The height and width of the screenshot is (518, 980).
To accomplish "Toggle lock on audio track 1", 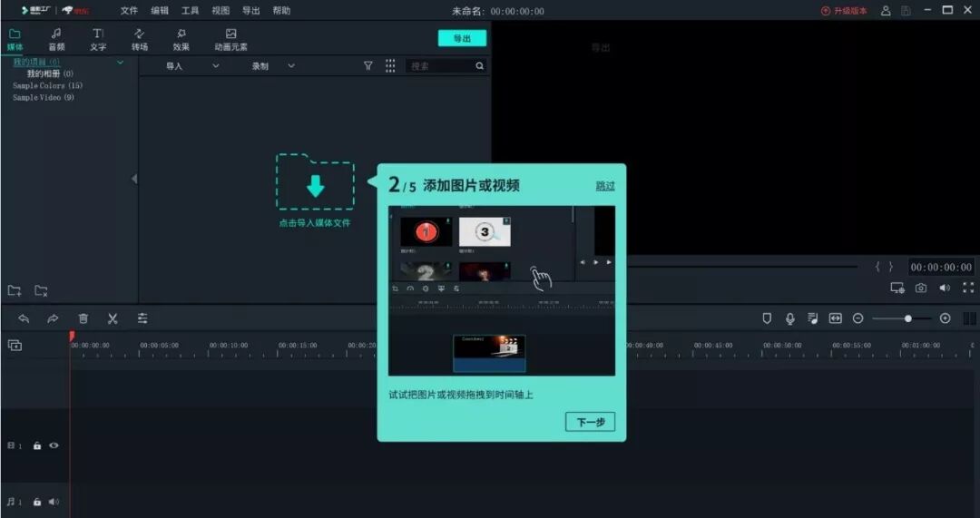I will (37, 502).
